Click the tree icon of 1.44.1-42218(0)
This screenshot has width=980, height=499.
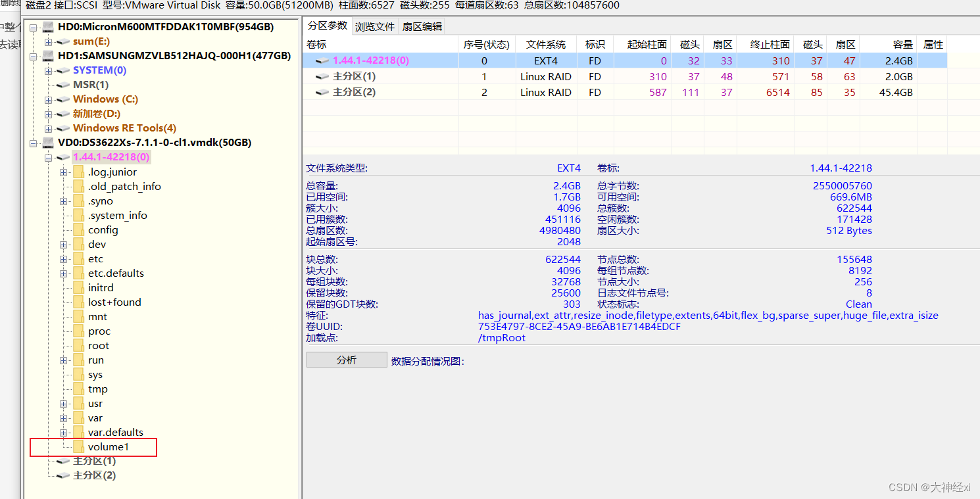click(63, 158)
